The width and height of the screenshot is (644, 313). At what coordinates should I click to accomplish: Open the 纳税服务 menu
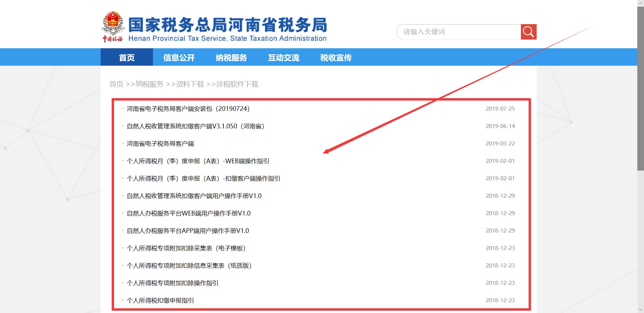[231, 57]
